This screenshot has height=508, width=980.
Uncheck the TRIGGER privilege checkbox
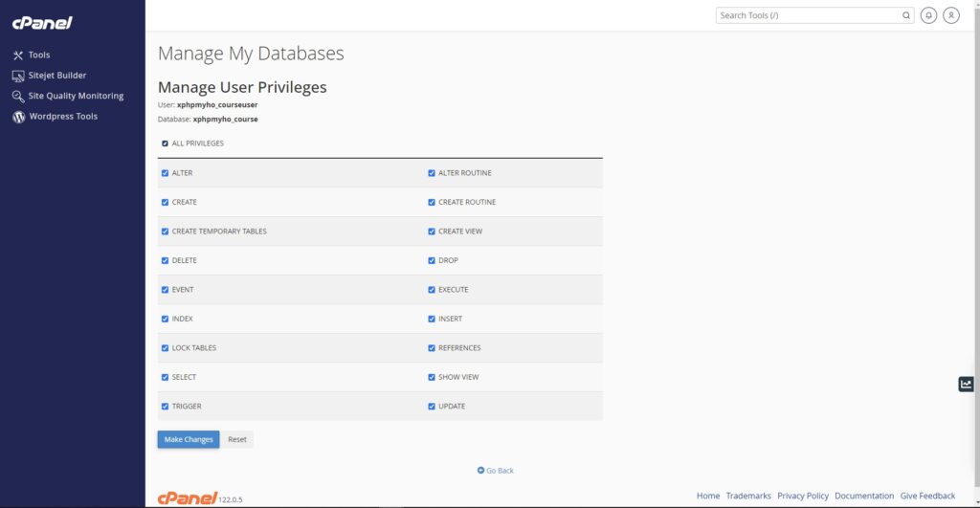pyautogui.click(x=165, y=407)
